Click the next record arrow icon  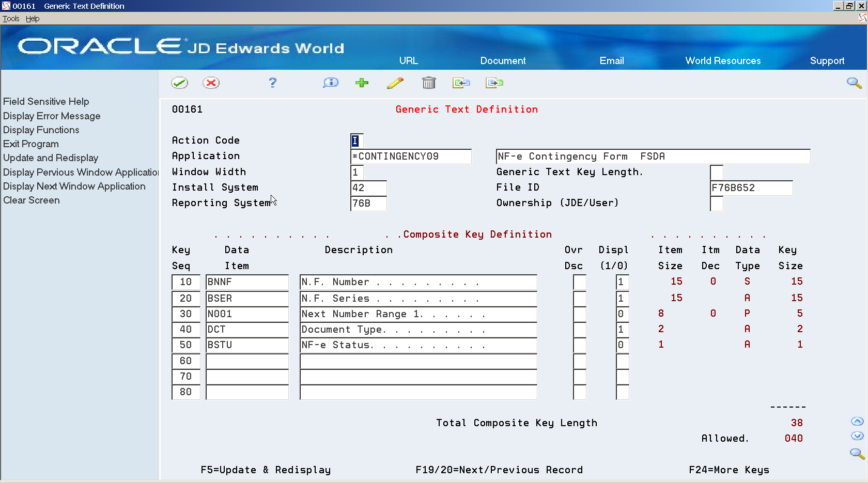tap(494, 83)
